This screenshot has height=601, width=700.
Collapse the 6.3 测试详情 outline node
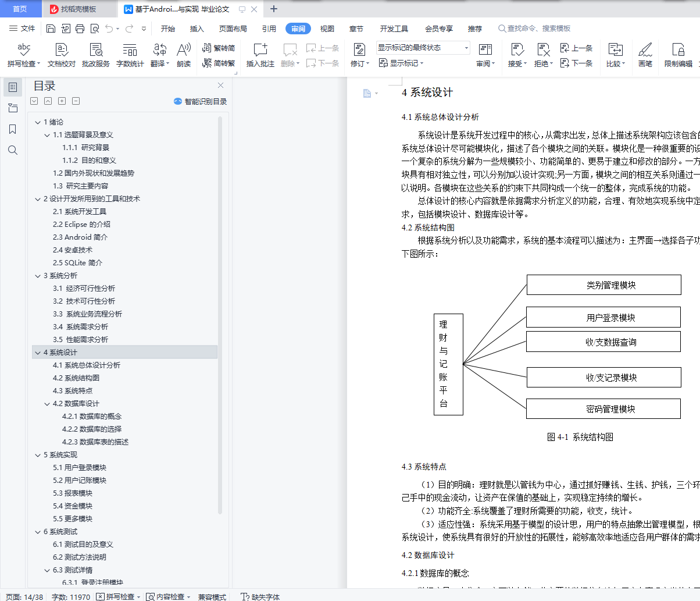click(47, 570)
